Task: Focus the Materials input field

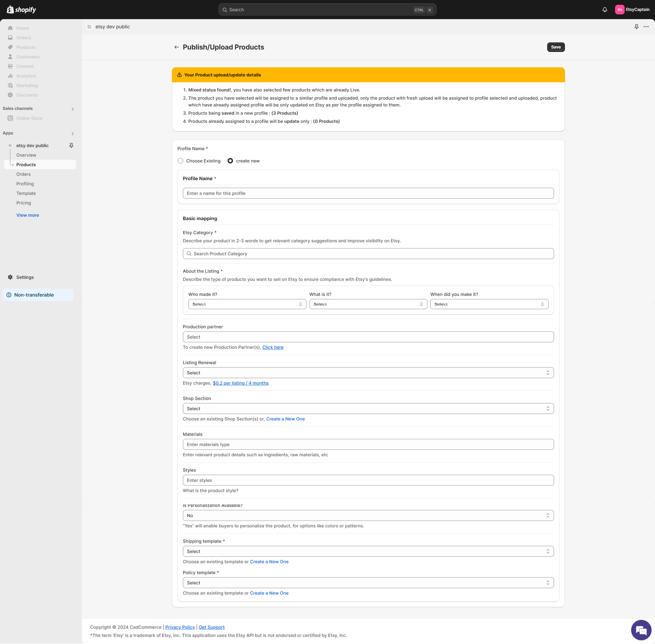Action: 368,444
